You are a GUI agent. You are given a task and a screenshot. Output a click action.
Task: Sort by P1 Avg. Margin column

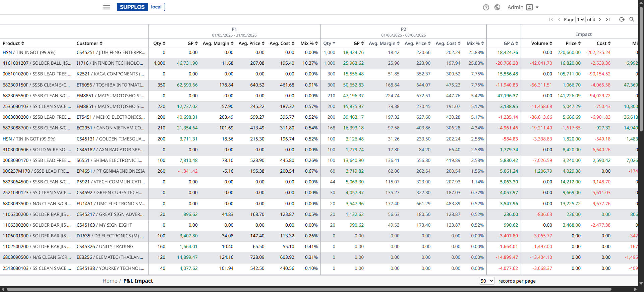tap(218, 43)
